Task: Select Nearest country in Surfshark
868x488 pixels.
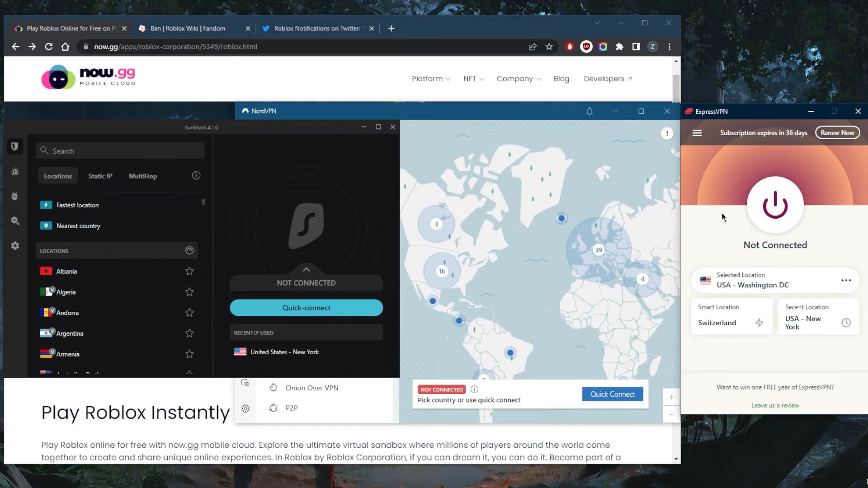Action: coord(118,226)
